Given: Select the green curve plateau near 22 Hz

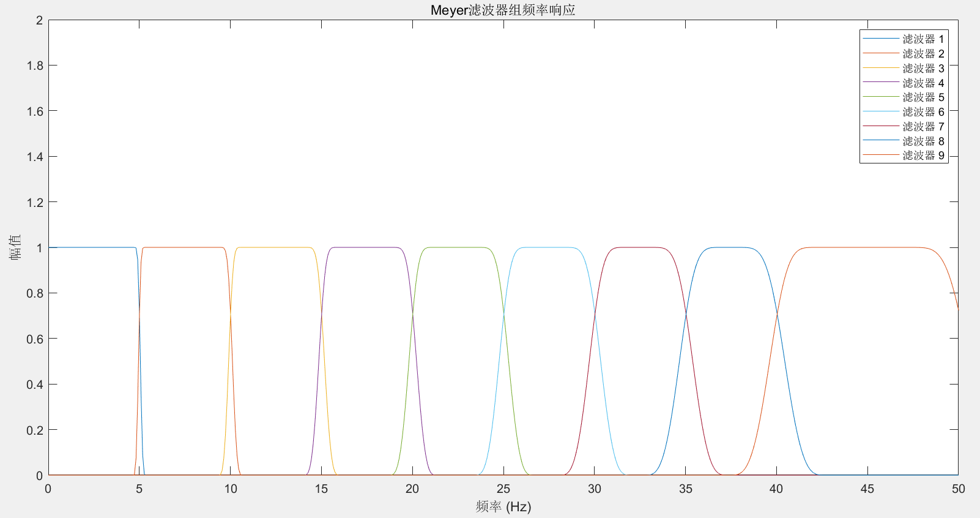Looking at the screenshot, I should click(449, 247).
